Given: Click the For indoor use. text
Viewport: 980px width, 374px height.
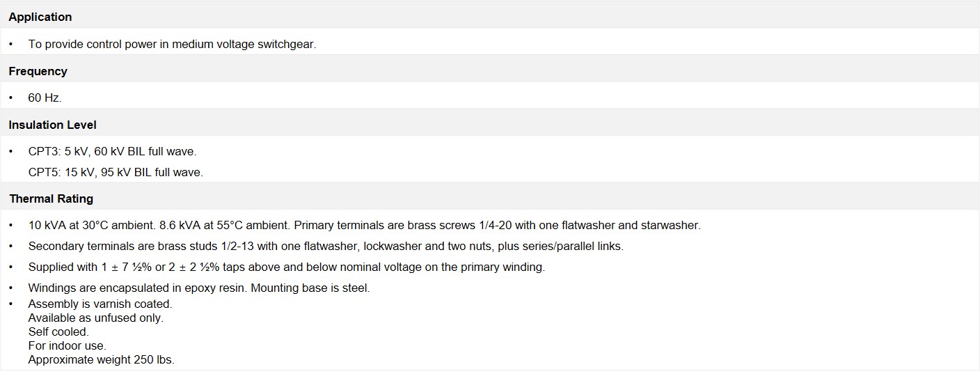Looking at the screenshot, I should [x=68, y=346].
